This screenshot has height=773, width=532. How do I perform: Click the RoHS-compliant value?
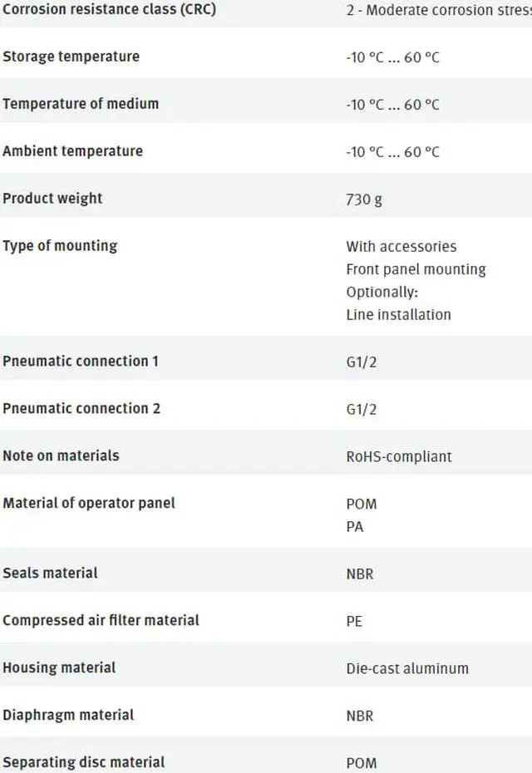(399, 456)
